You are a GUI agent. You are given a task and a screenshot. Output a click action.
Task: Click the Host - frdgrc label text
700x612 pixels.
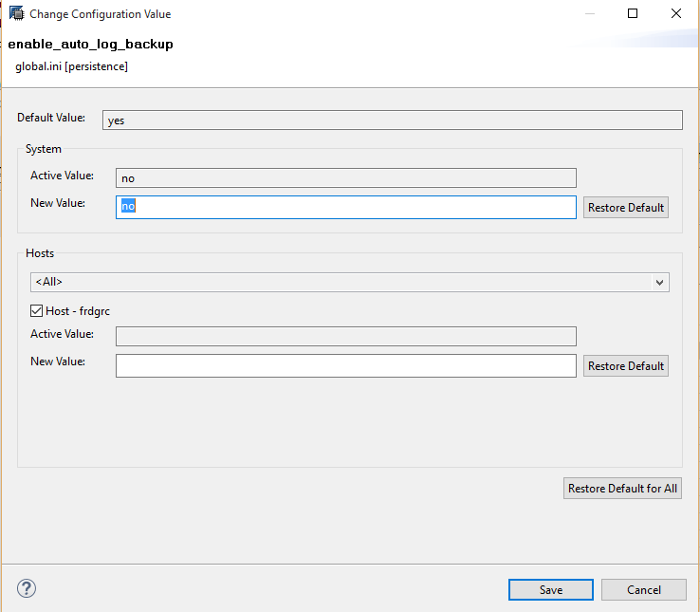point(78,311)
